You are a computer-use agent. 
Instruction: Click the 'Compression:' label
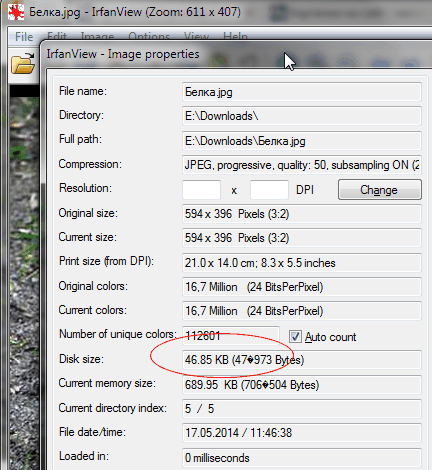pos(90,164)
